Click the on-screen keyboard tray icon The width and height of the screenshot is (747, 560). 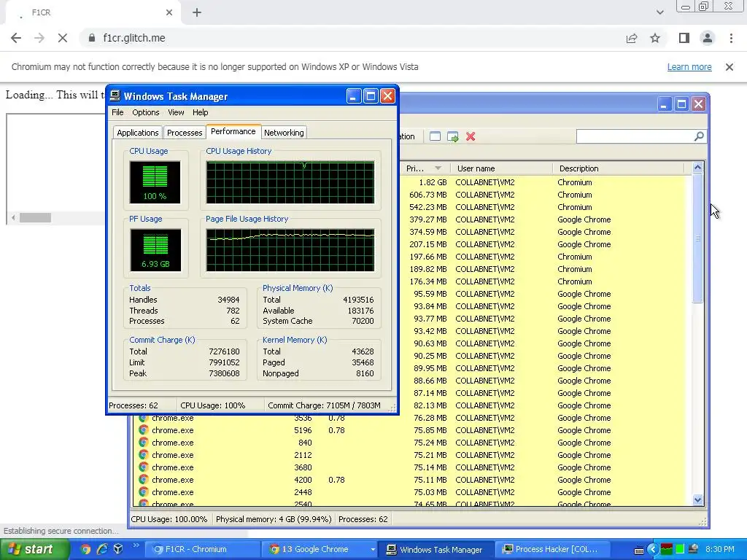tap(639, 550)
